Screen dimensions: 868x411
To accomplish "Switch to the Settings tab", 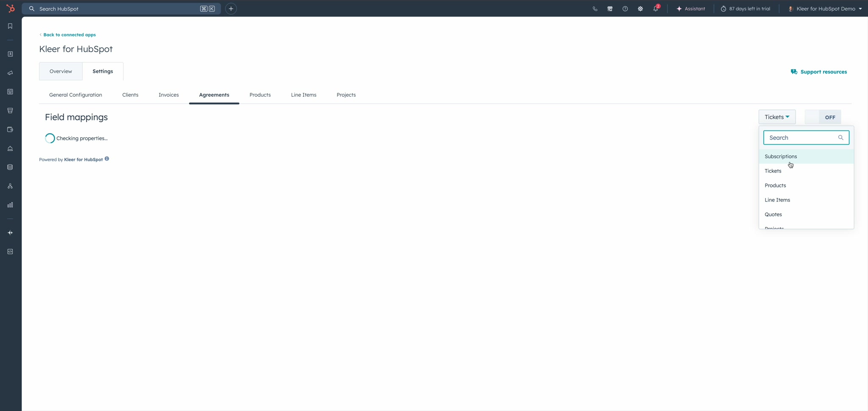I will [103, 71].
